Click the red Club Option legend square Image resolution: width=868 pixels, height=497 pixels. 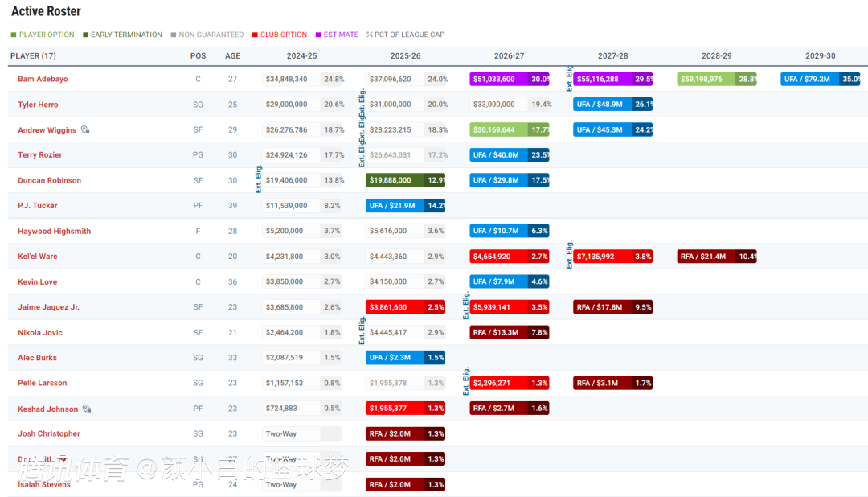point(254,35)
